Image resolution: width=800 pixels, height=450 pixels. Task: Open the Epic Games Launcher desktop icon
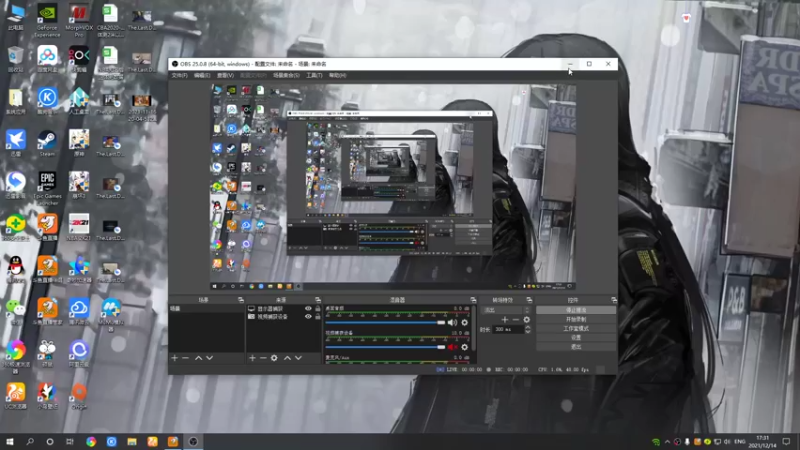pos(47,188)
